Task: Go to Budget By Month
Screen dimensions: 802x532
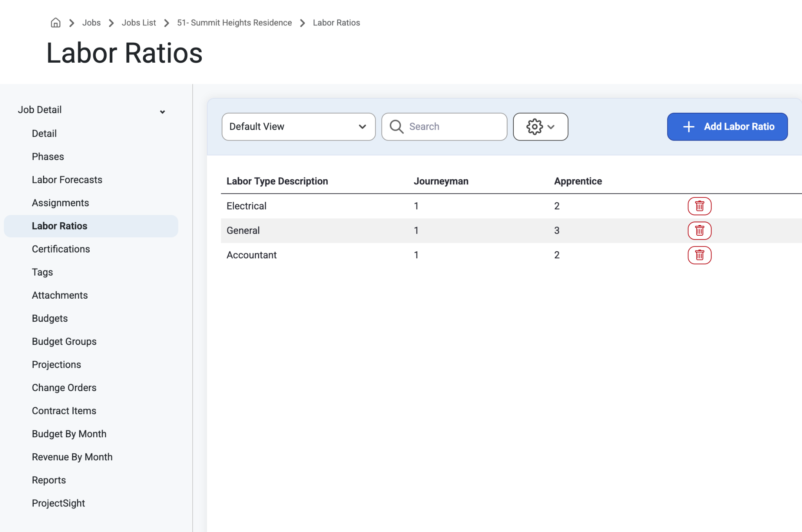Action: point(69,434)
